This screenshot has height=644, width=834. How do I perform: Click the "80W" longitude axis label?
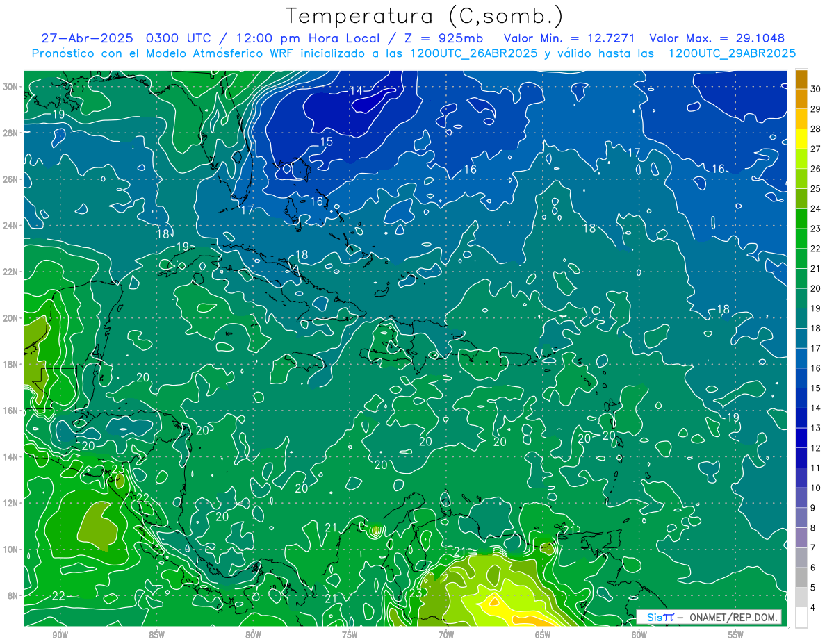coord(253,636)
